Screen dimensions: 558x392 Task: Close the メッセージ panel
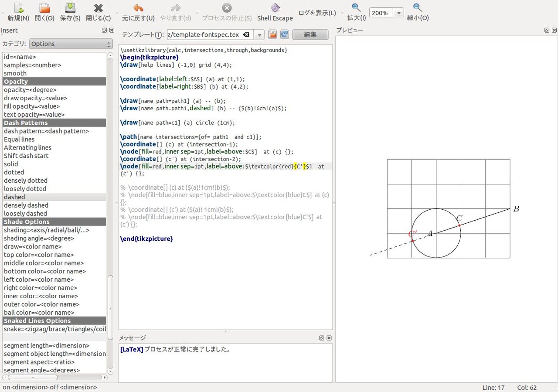[x=329, y=338]
